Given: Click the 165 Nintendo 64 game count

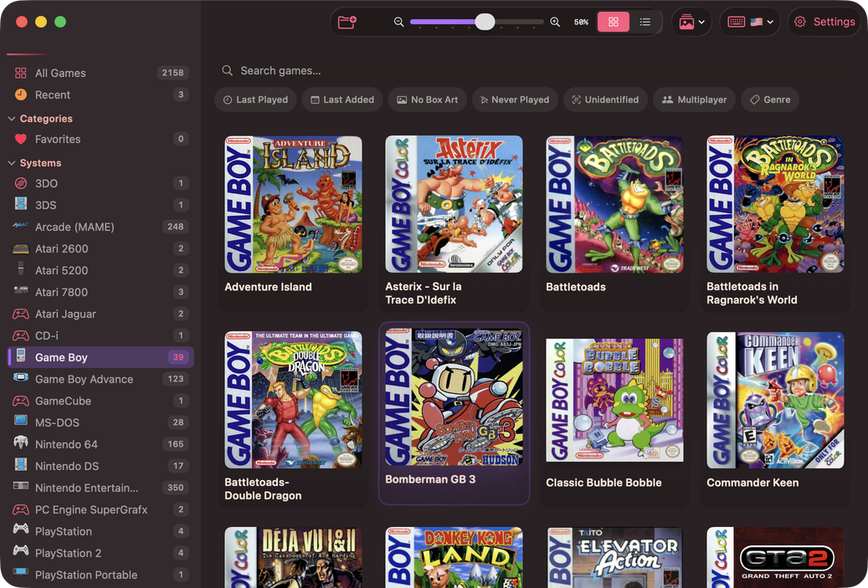Looking at the screenshot, I should click(176, 443).
